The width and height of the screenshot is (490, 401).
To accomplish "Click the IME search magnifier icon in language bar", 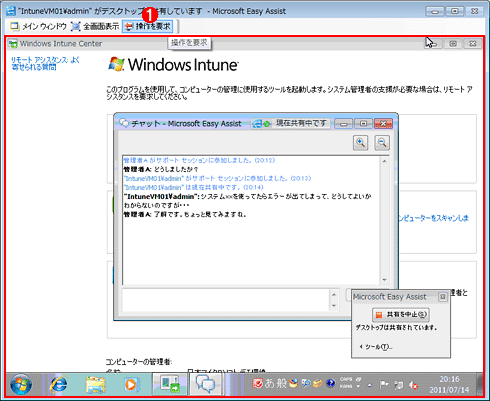I will pyautogui.click(x=306, y=383).
